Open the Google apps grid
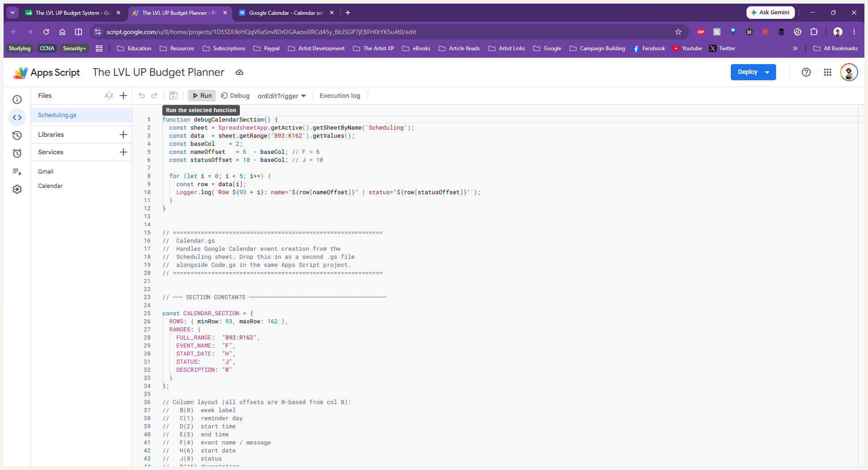Image resolution: width=868 pixels, height=470 pixels. coord(828,72)
